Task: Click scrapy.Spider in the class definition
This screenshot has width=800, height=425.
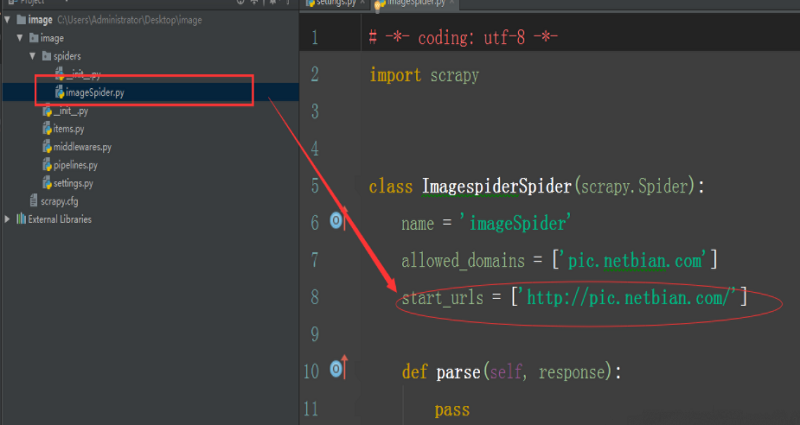Action: coord(635,186)
